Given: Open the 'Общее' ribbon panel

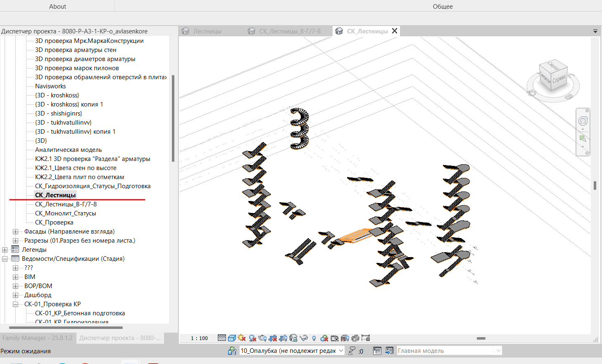Looking at the screenshot, I should [443, 6].
